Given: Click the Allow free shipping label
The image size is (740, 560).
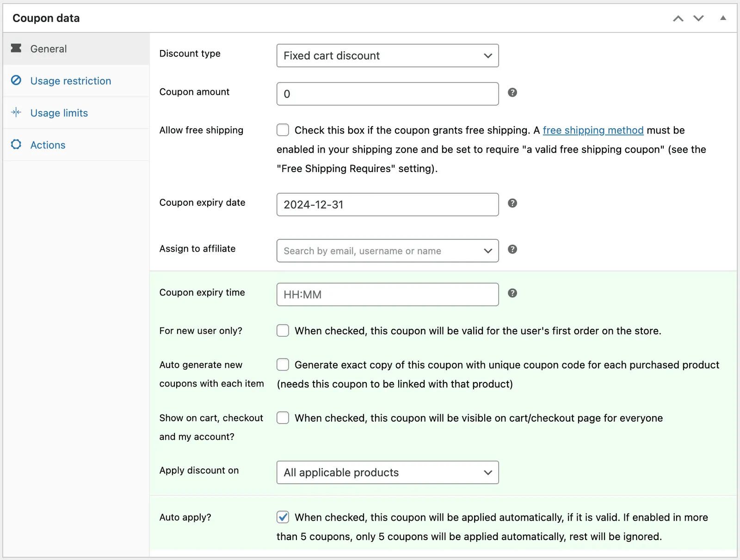Looking at the screenshot, I should pos(201,130).
